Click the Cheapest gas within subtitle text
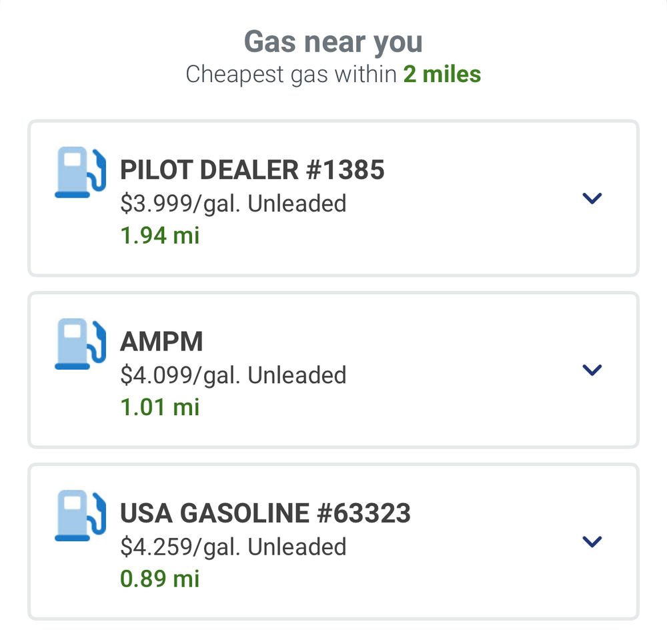The height and width of the screenshot is (644, 667). (x=291, y=75)
